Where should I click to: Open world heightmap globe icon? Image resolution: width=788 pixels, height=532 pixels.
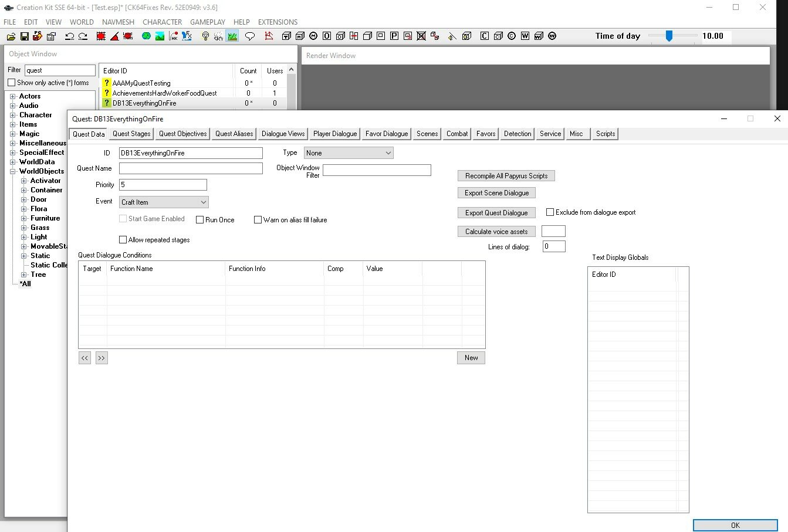146,36
